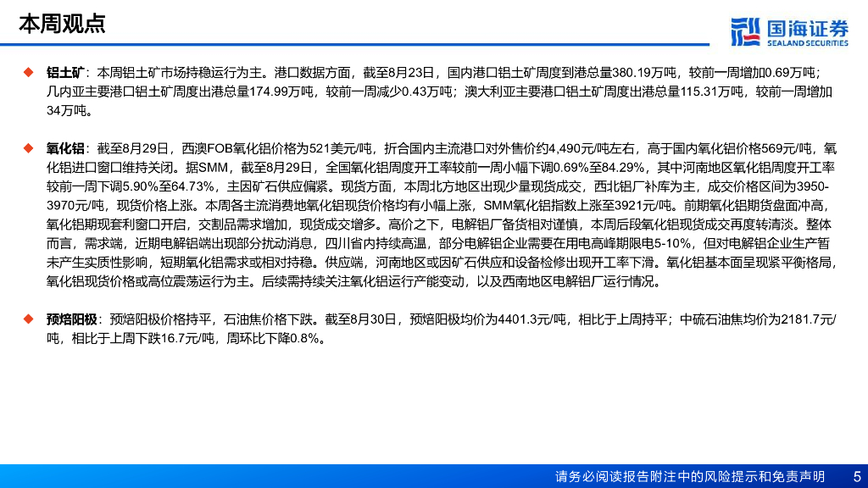Click the operating rate 84.29%
This screenshot has height=488, width=868.
(x=623, y=167)
